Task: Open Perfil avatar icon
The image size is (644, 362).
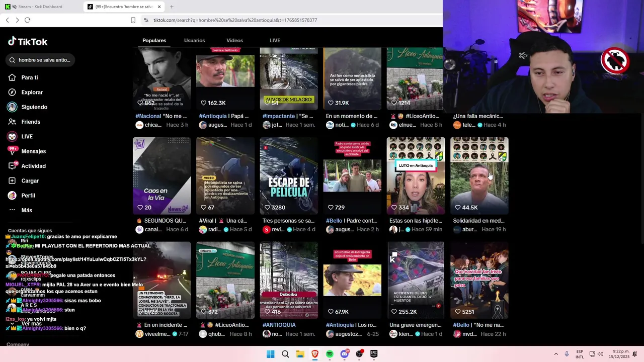Action: pyautogui.click(x=12, y=195)
